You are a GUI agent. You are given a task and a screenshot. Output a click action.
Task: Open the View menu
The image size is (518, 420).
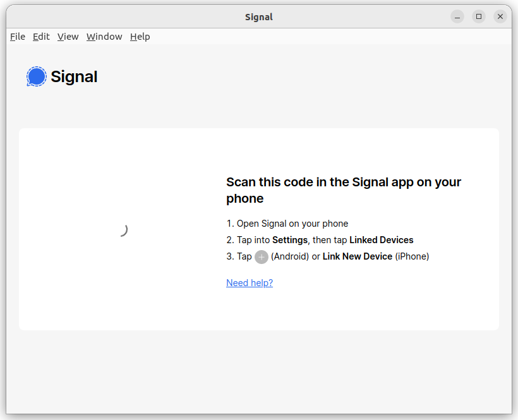point(68,37)
